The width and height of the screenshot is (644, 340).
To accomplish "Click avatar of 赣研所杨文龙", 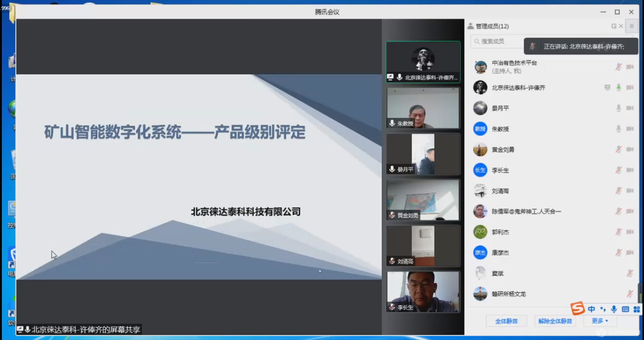I will tap(480, 294).
